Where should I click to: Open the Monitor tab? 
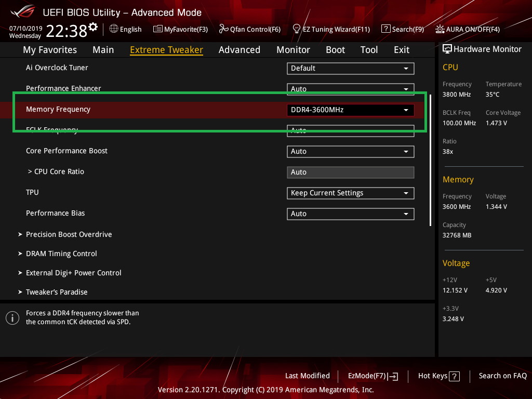click(x=293, y=50)
